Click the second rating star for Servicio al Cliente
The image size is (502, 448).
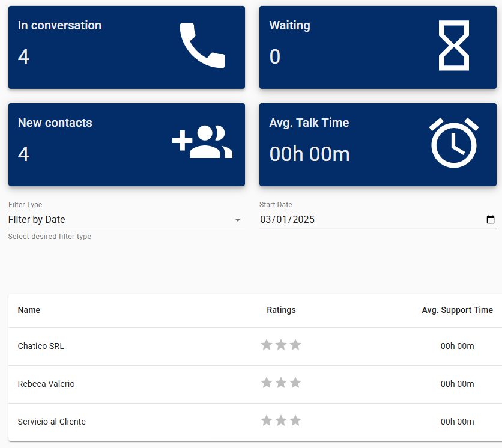(281, 420)
